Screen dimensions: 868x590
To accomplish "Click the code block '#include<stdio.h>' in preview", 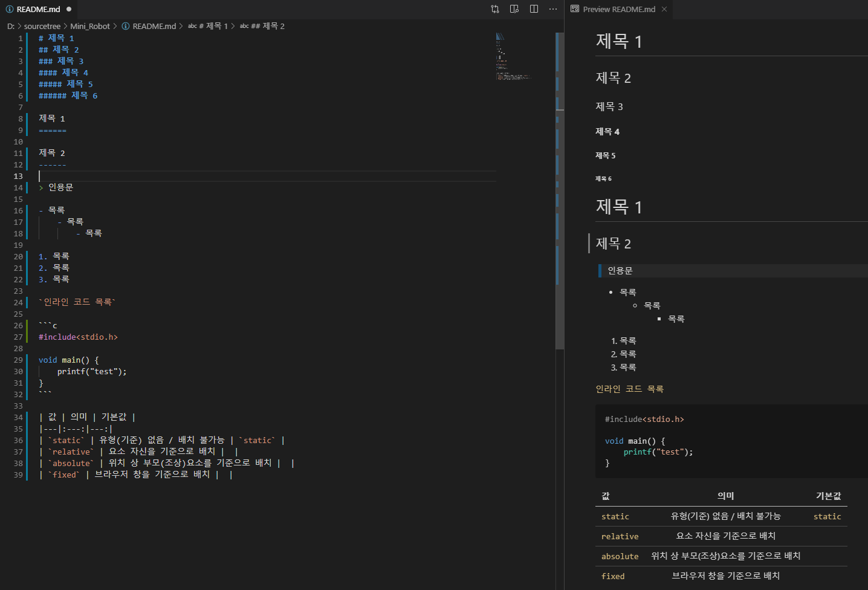I will click(x=644, y=419).
